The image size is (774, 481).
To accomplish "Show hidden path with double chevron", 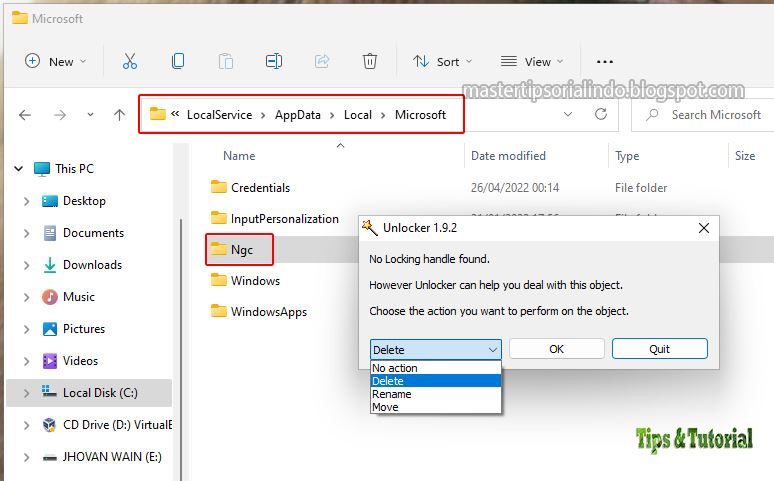I will [x=175, y=114].
